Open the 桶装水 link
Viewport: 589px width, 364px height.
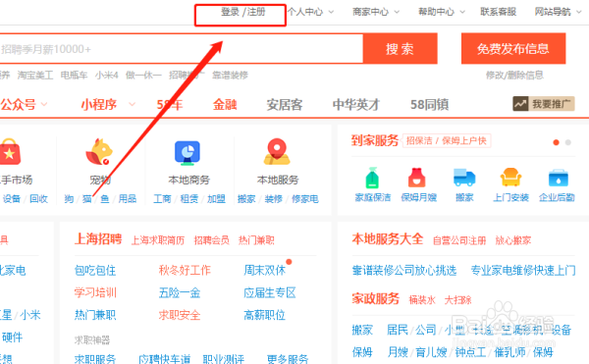(x=422, y=300)
